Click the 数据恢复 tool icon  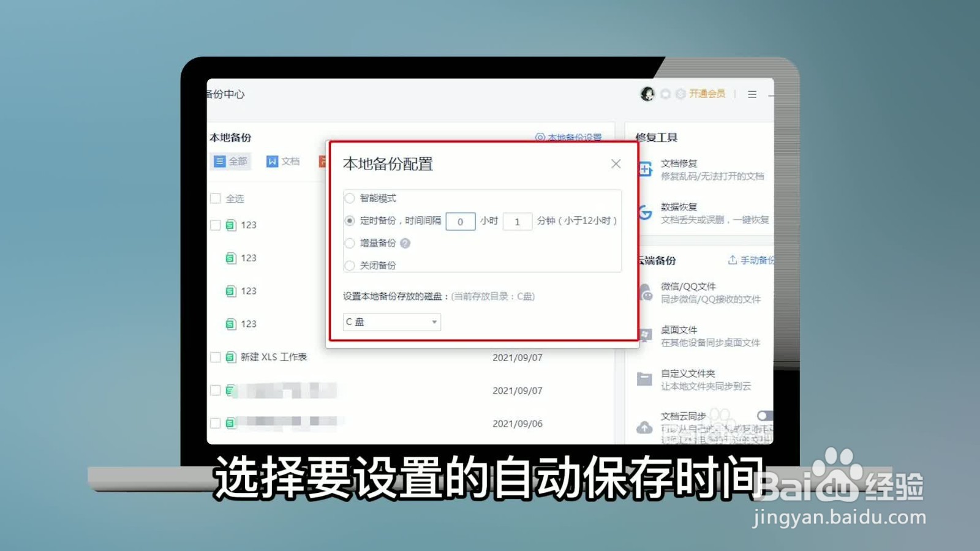click(x=645, y=213)
